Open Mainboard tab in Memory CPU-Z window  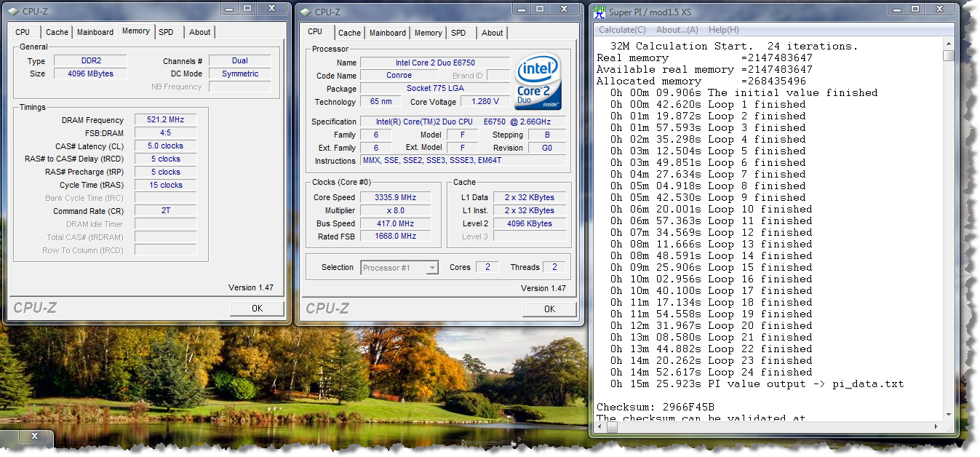click(95, 32)
